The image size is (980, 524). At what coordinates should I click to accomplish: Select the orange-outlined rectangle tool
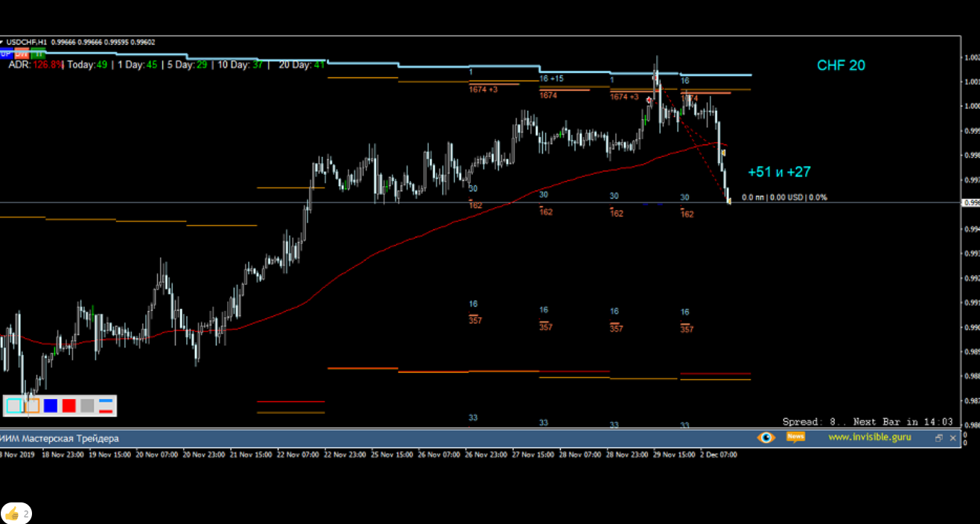(x=31, y=406)
